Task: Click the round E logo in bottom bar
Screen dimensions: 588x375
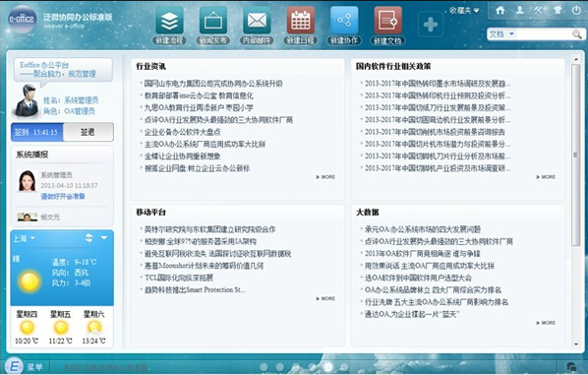Action: click(14, 366)
